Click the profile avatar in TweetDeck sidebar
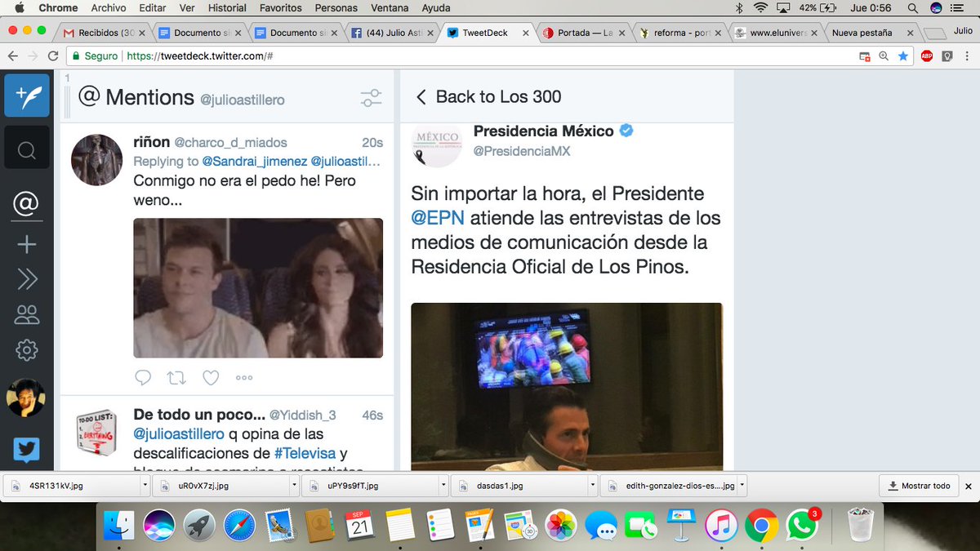The image size is (980, 551). coord(26,398)
